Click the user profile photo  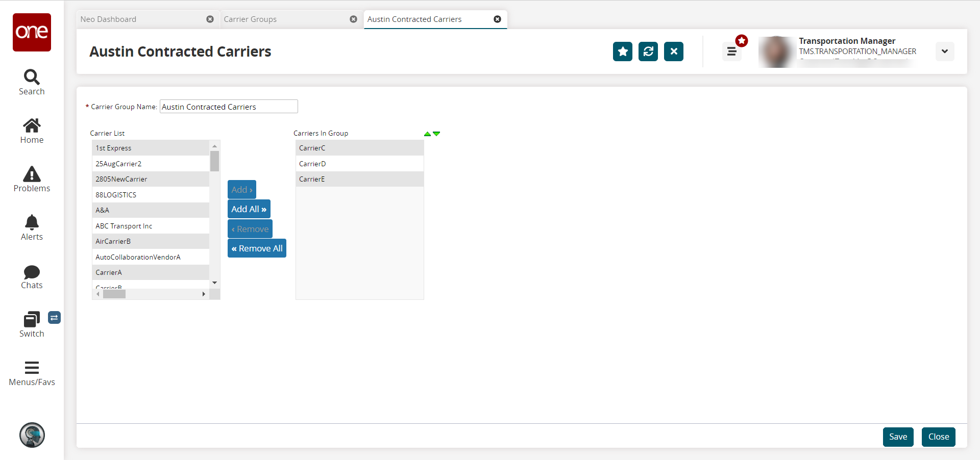776,52
